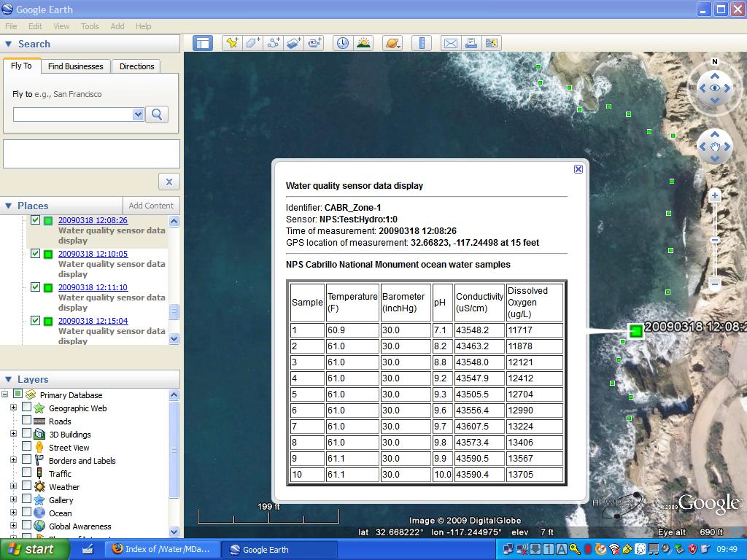
Task: Click the Weather layer sun icon
Action: pyautogui.click(x=39, y=486)
